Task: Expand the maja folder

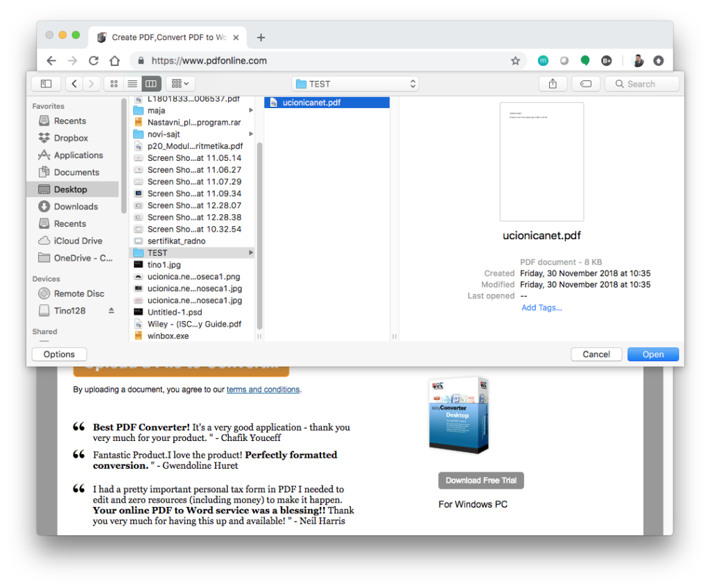Action: tap(251, 111)
